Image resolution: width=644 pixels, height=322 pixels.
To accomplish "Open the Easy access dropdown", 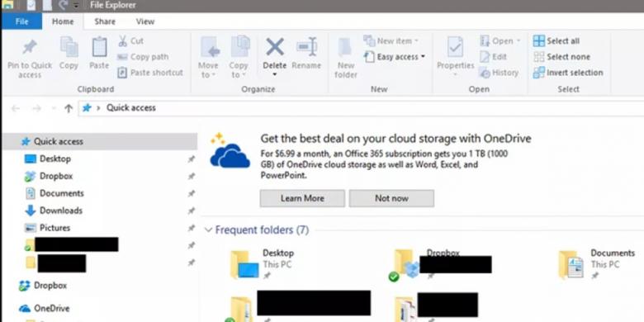I will 395,57.
